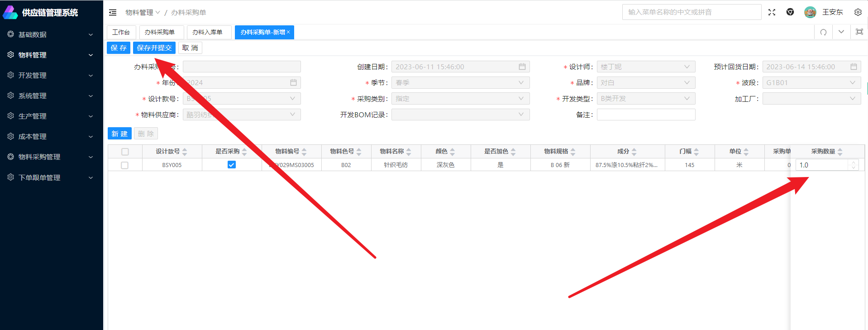Image resolution: width=868 pixels, height=330 pixels.
Task: Open the settings gear icon top right
Action: click(x=858, y=12)
